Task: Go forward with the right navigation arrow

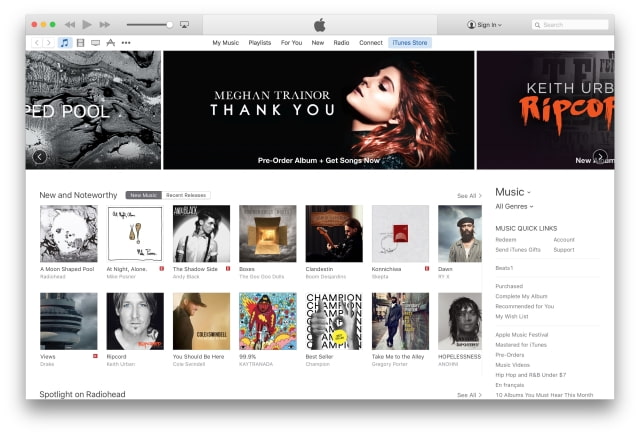Action: [x=49, y=42]
